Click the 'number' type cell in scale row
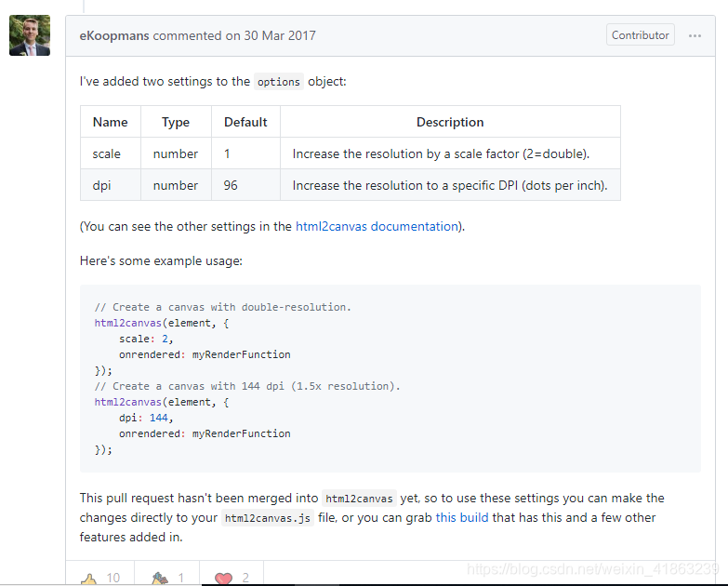This screenshot has height=586, width=728. pyautogui.click(x=176, y=153)
